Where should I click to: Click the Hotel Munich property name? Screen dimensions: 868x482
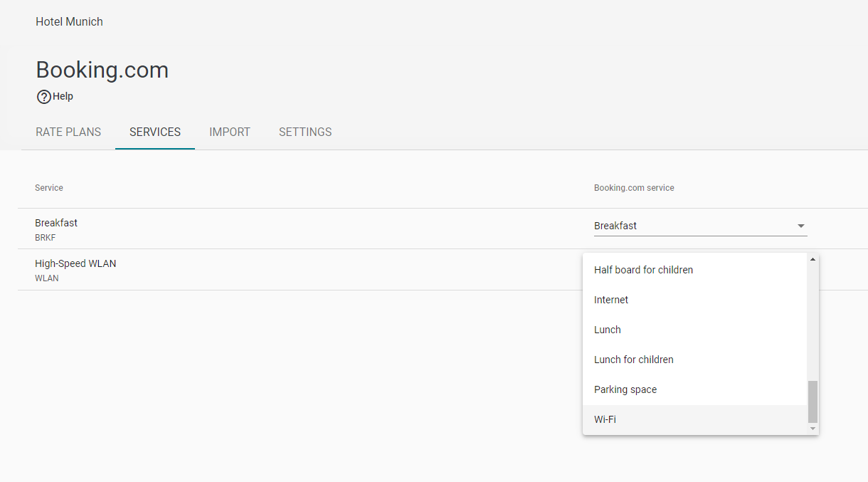pos(69,22)
